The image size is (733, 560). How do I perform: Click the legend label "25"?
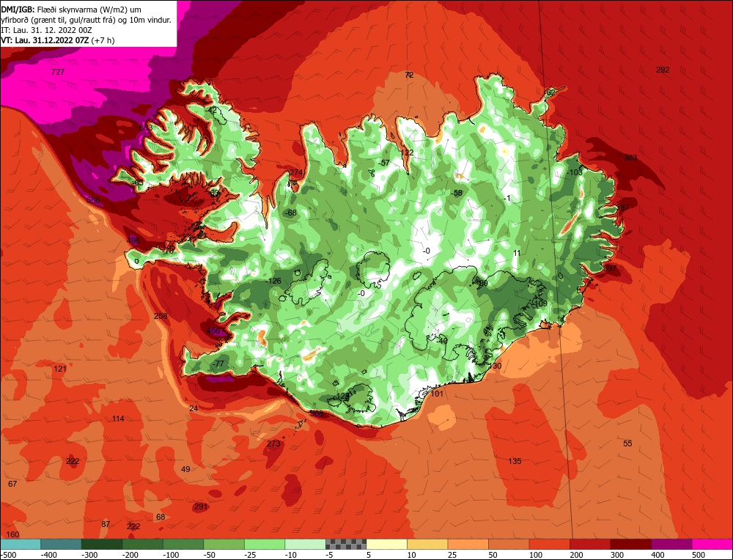click(454, 555)
